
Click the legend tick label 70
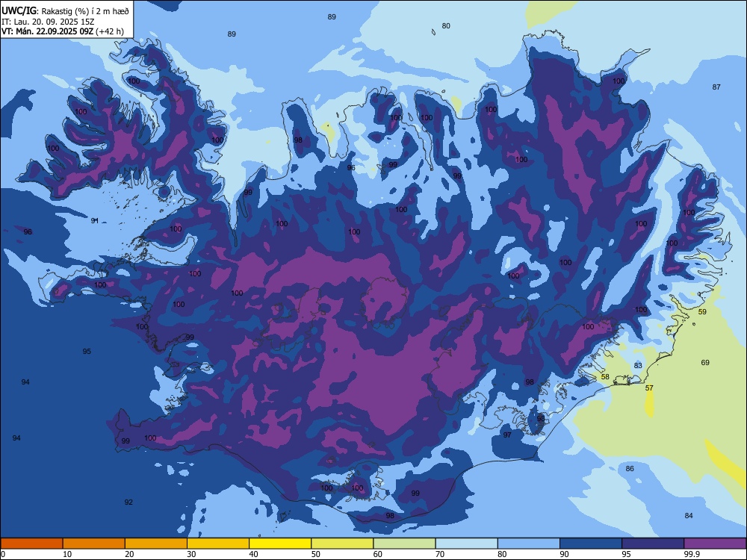[x=440, y=554]
